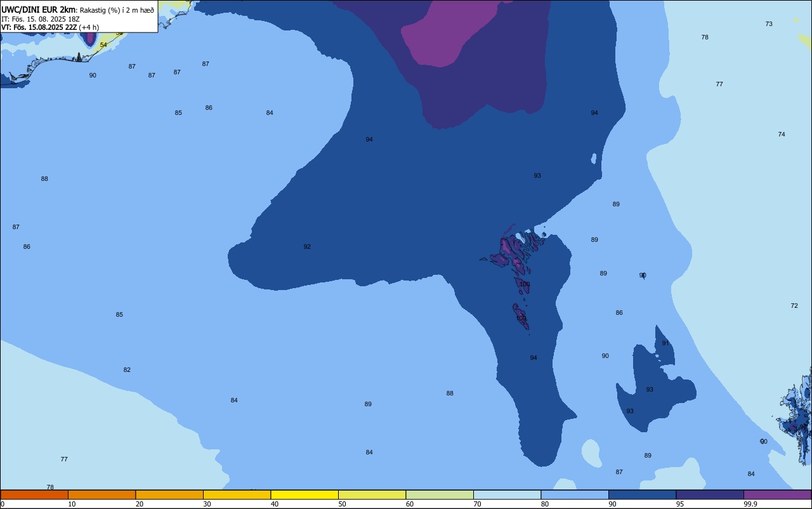Click the legend tick label 50
The width and height of the screenshot is (812, 509).
[x=343, y=504]
